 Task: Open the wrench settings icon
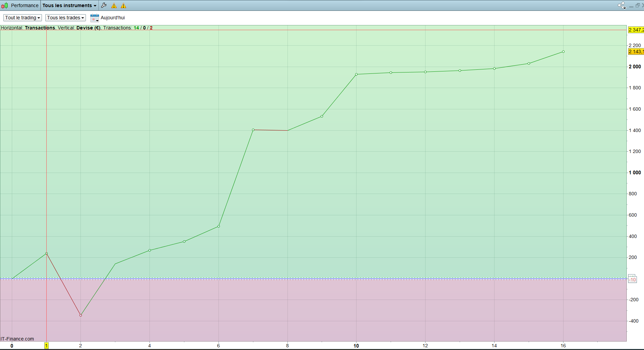pyautogui.click(x=104, y=5)
